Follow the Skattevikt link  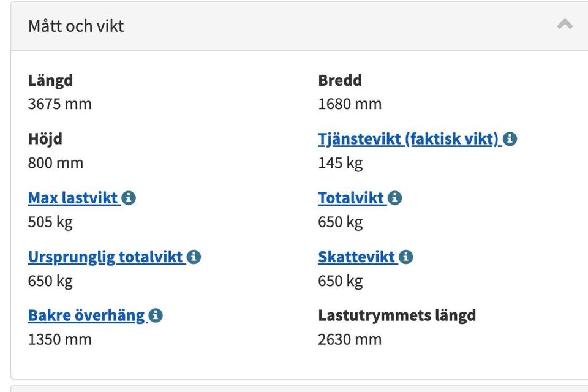coord(356,257)
